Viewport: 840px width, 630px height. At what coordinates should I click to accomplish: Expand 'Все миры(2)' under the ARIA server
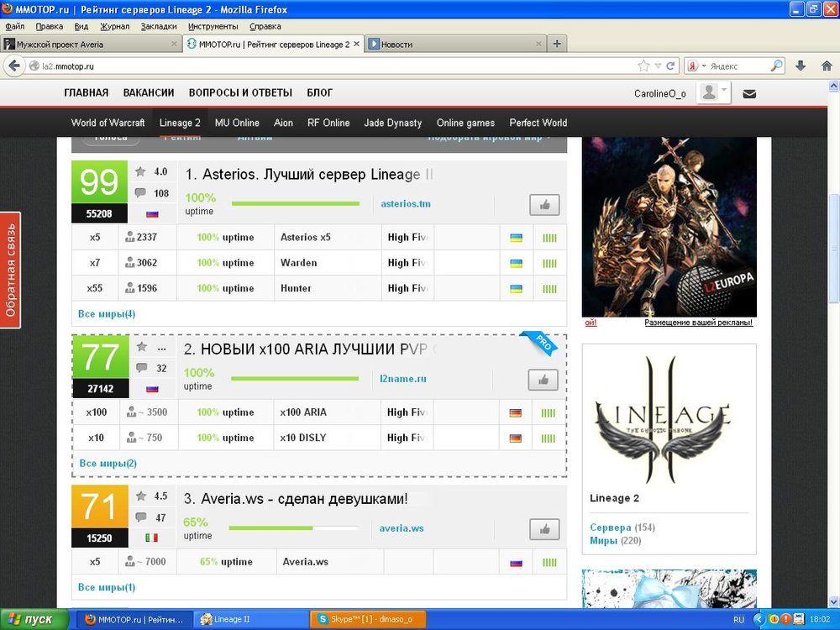[108, 463]
